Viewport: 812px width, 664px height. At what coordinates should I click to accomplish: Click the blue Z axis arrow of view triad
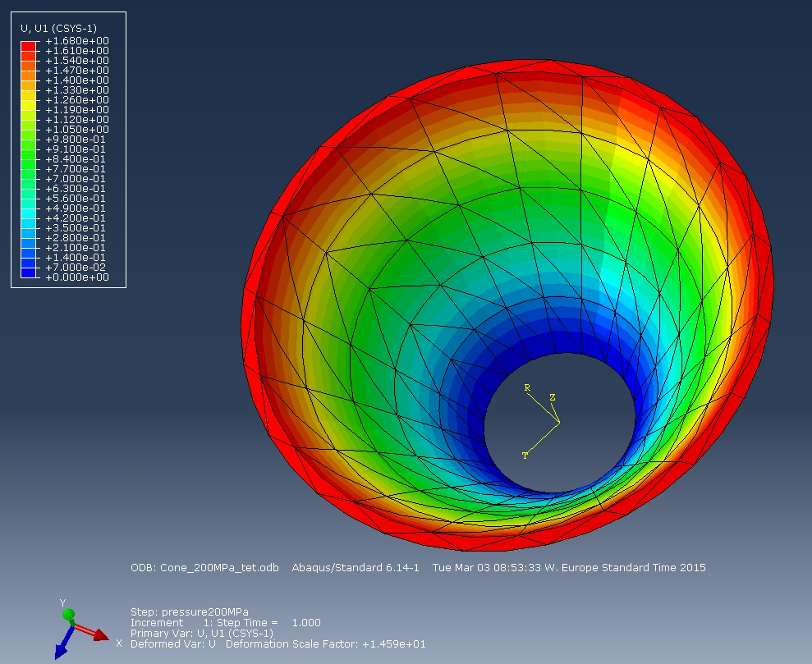click(63, 643)
